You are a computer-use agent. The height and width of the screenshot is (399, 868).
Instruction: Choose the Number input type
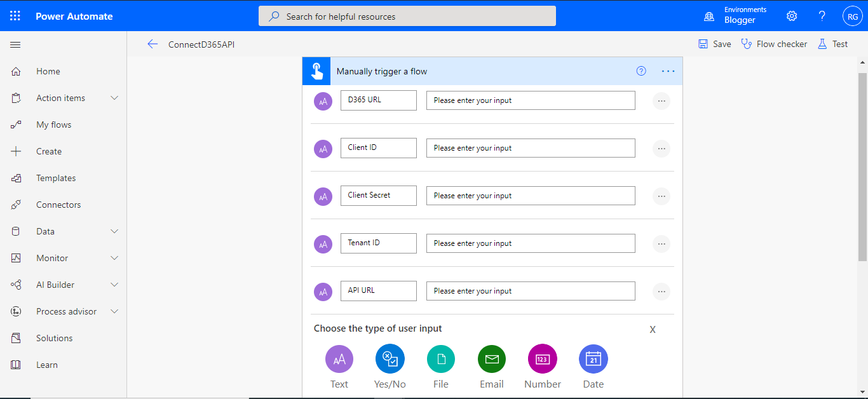point(542,358)
